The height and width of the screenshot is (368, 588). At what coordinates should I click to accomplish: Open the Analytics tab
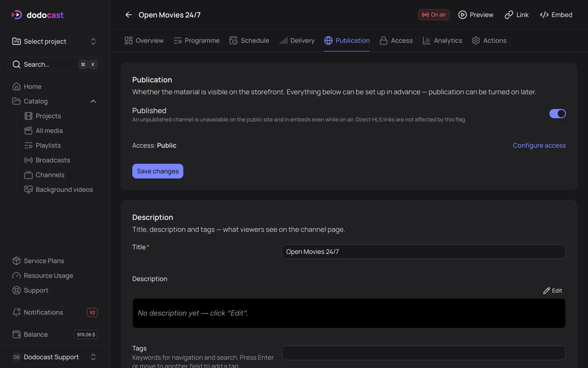pos(442,40)
